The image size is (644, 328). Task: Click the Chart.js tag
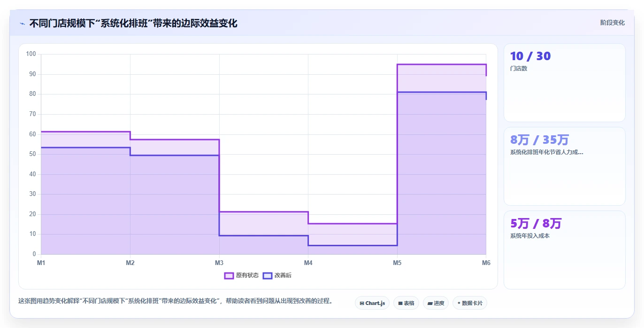(372, 303)
